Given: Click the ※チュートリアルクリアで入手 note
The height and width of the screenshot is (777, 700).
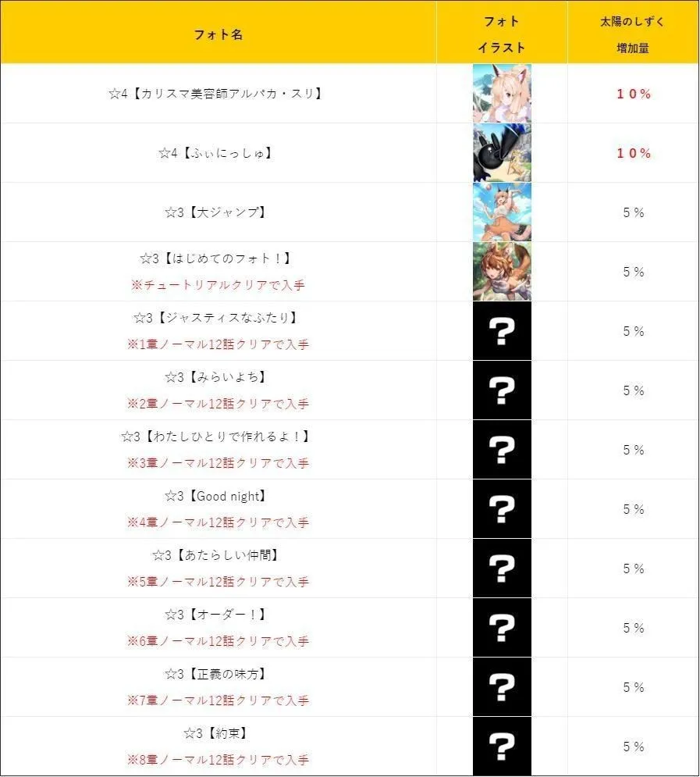Looking at the screenshot, I should 218,285.
